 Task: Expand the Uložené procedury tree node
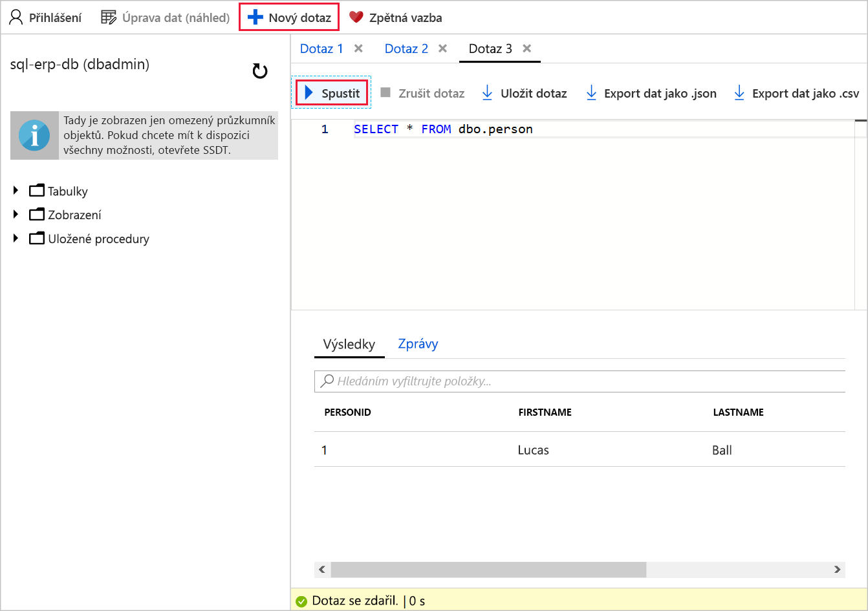point(16,238)
